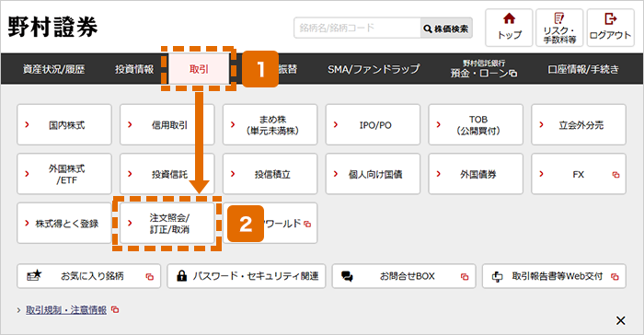Open the FX button
This screenshot has height=335, width=644.
point(579,174)
